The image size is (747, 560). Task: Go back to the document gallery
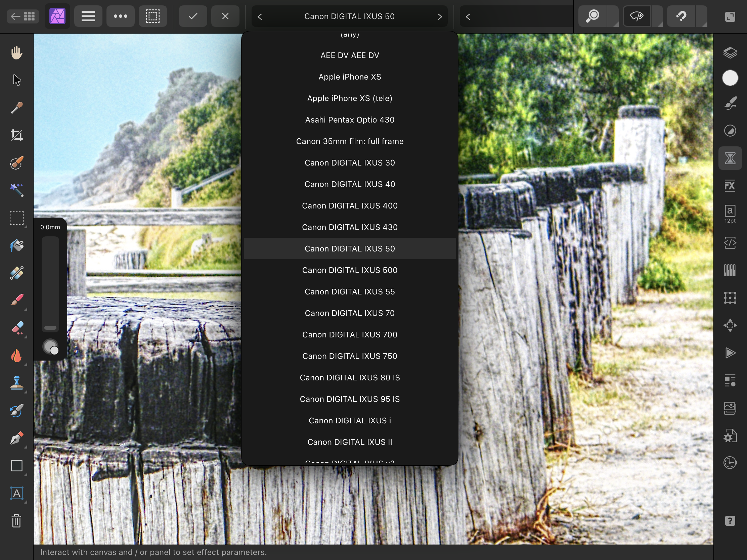[23, 16]
